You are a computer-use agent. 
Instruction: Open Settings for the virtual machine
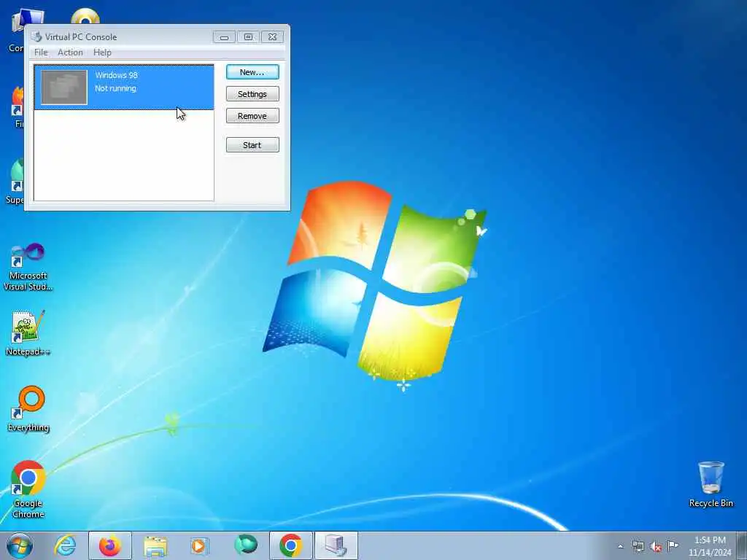point(252,94)
